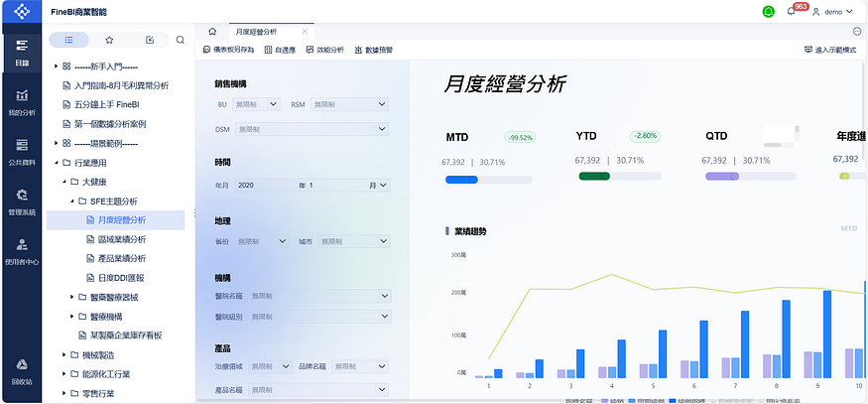This screenshot has width=868, height=404.
Task: Open message bell with 963 badge
Action: 791,11
